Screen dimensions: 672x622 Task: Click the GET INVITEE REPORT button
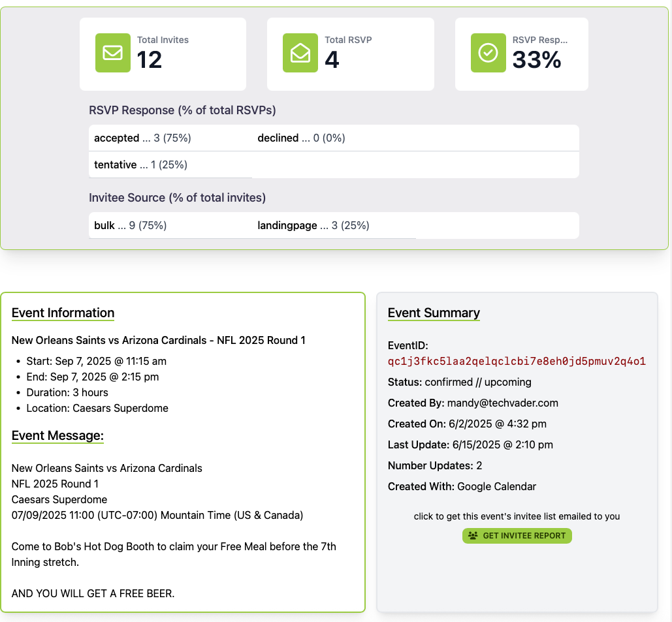point(517,535)
